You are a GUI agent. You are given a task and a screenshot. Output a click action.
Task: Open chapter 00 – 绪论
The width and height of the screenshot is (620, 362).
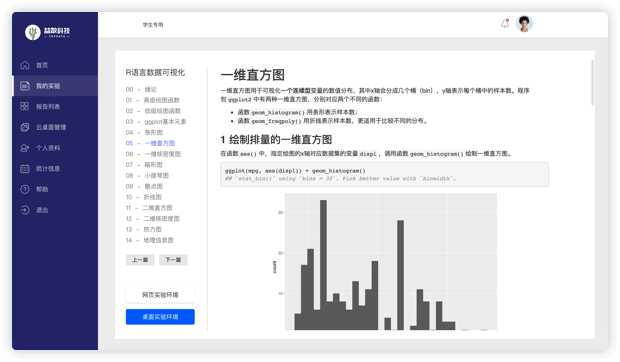pos(141,89)
